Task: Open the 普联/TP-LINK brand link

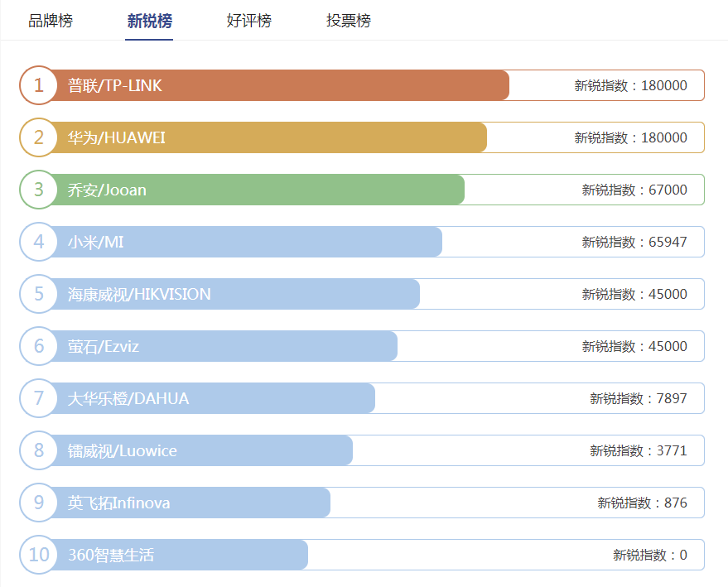Action: coord(115,85)
